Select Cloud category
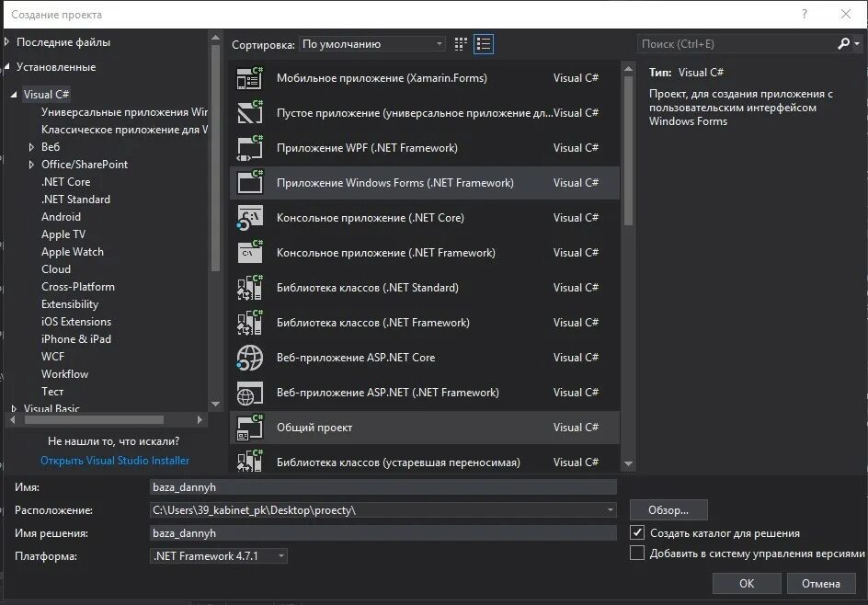 [56, 269]
